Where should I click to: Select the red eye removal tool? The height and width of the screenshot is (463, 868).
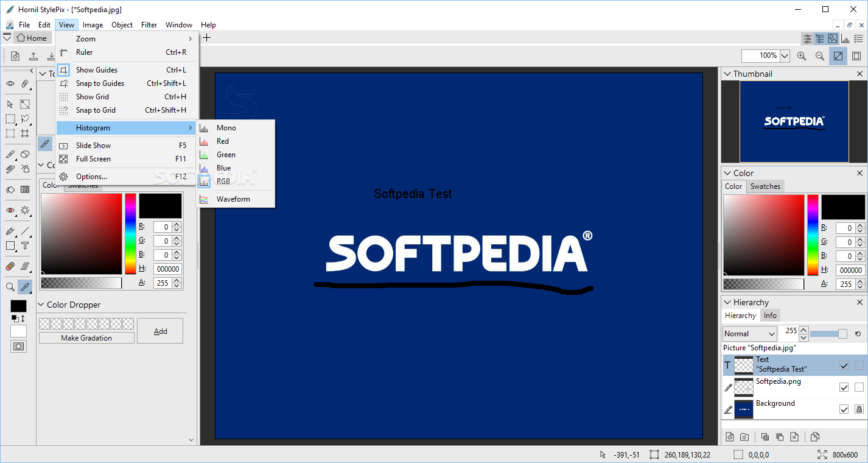pyautogui.click(x=10, y=210)
